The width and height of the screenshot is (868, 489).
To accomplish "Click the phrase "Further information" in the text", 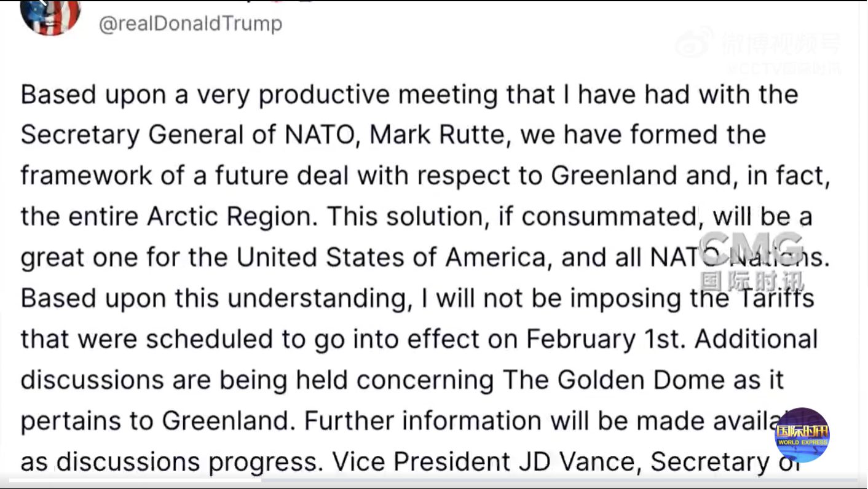I will [x=422, y=421].
